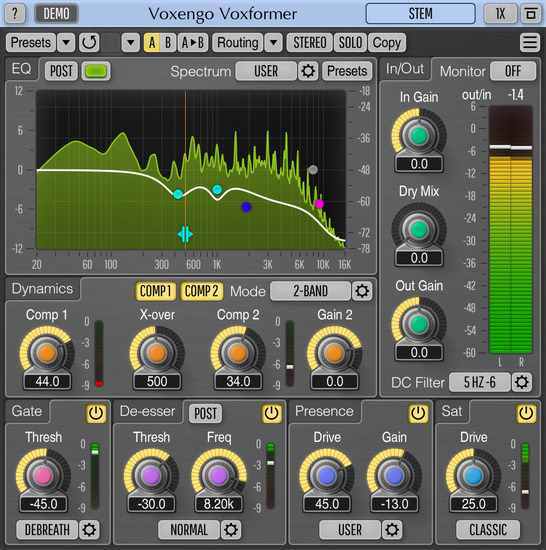
Task: Expand the Presets dropdown arrow
Action: pyautogui.click(x=66, y=43)
